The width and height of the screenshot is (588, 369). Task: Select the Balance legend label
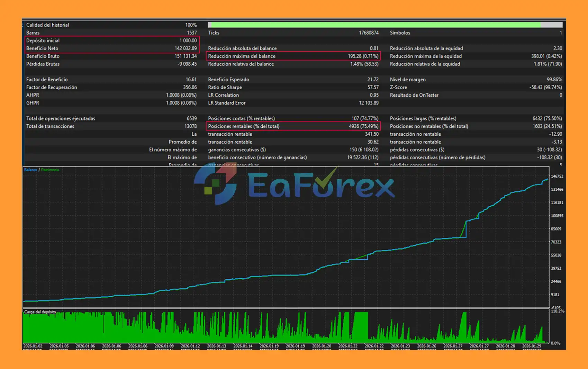pos(30,170)
